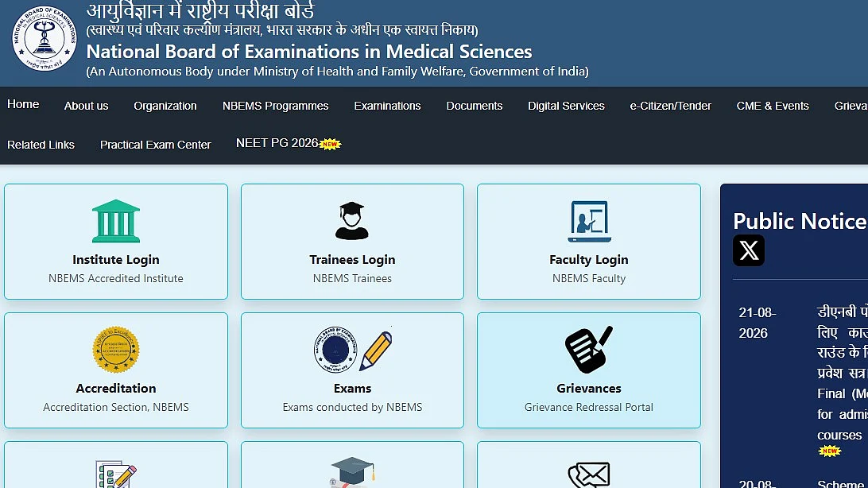Click the Hindi ministry tagline in header
Screen dimensions: 868x488
[x=282, y=30]
